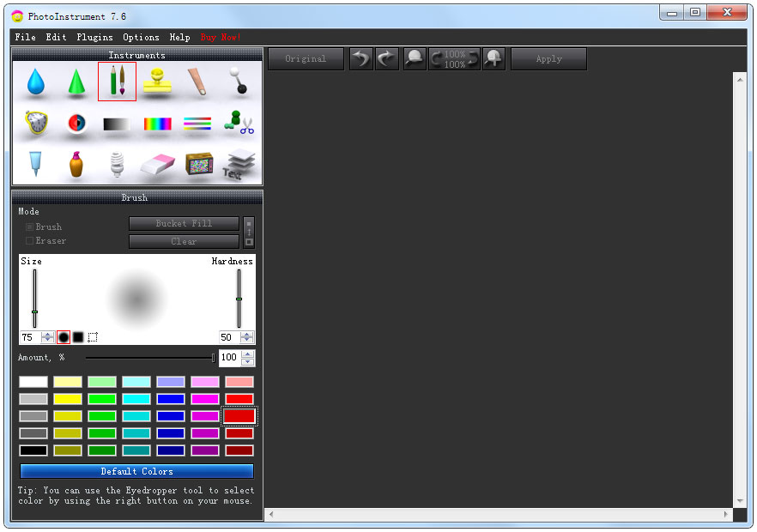
Task: Click the Clear button
Action: point(184,241)
